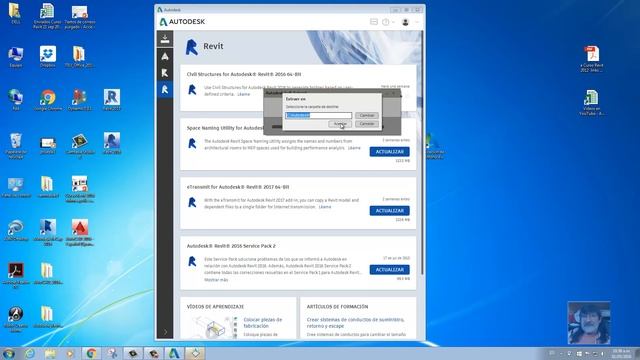Screen dimensions: 640x360
Task: Open the user profile icon in header
Action: tap(405, 22)
